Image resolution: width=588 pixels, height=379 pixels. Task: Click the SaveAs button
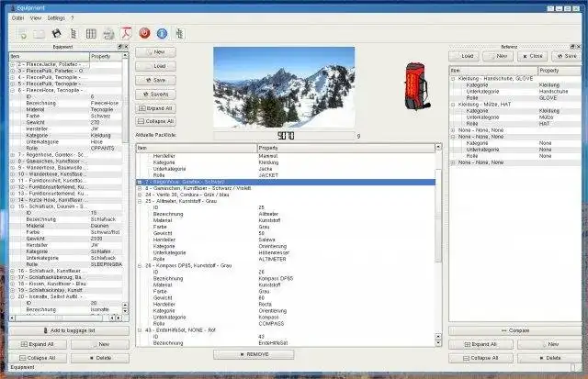click(x=155, y=95)
